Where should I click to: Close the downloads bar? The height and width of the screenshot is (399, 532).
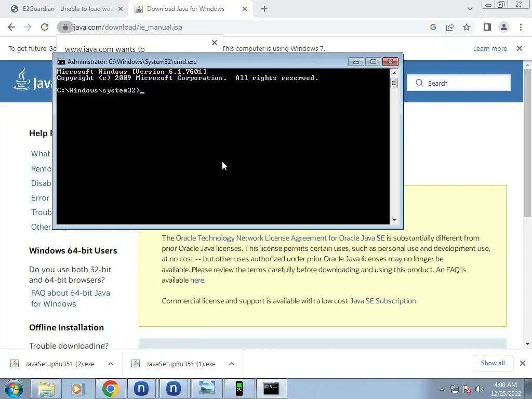523,363
